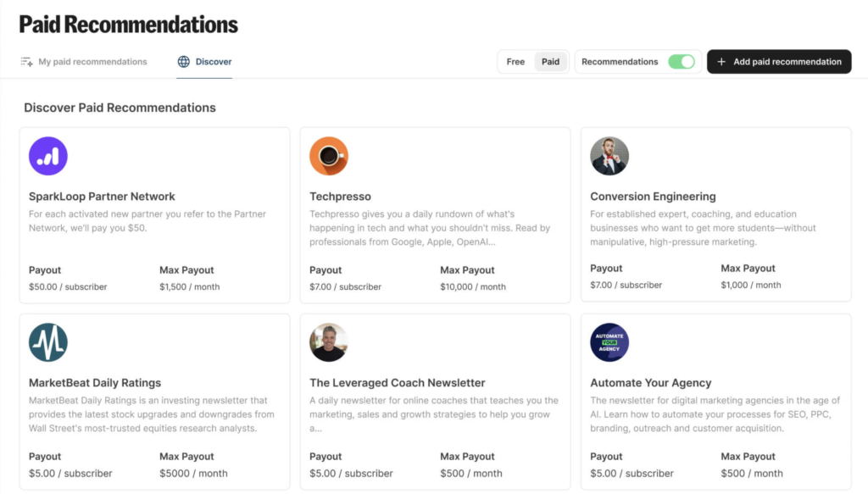Open the Conversion Engineering title
Viewport: 868px width, 494px height.
pyautogui.click(x=653, y=197)
